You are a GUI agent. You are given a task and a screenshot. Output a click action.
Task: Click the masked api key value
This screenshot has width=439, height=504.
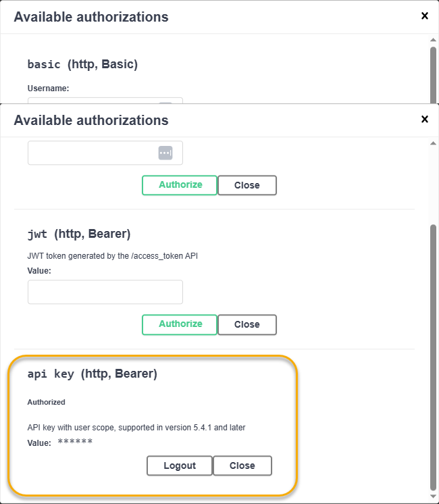(x=75, y=443)
